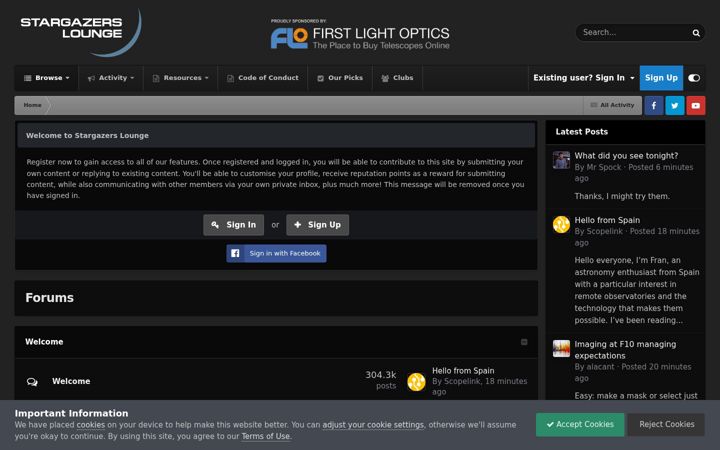This screenshot has width=720, height=450.
Task: Open Scopelink profile in Latest Posts
Action: point(605,231)
